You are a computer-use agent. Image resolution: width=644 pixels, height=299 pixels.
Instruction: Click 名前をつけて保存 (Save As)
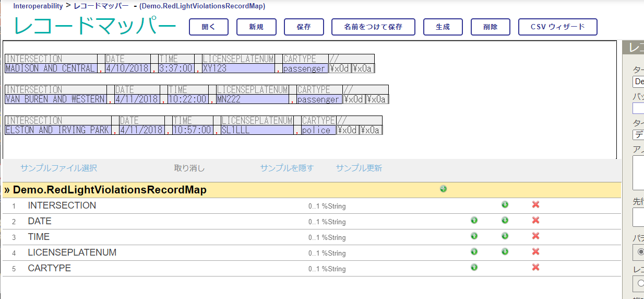(373, 27)
